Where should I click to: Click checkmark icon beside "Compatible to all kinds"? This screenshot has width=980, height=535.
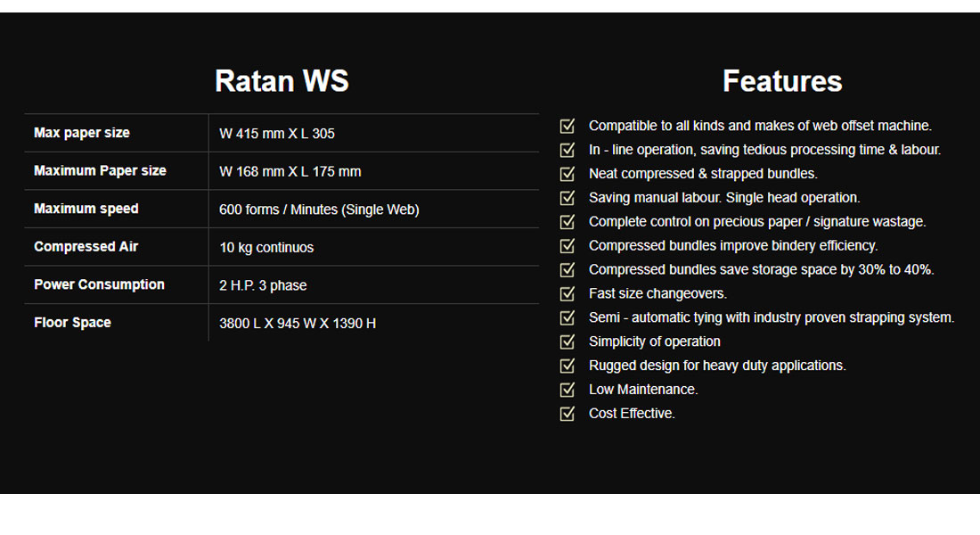568,126
